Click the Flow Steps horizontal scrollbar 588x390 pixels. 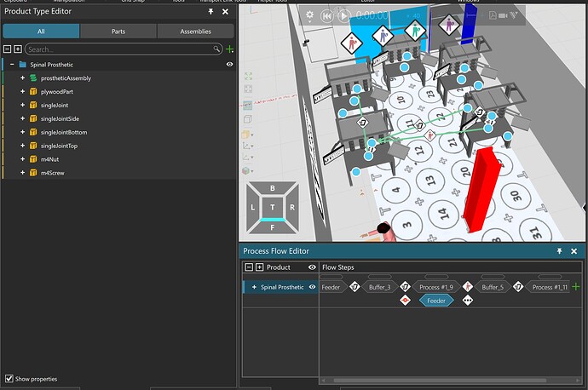pos(439,381)
